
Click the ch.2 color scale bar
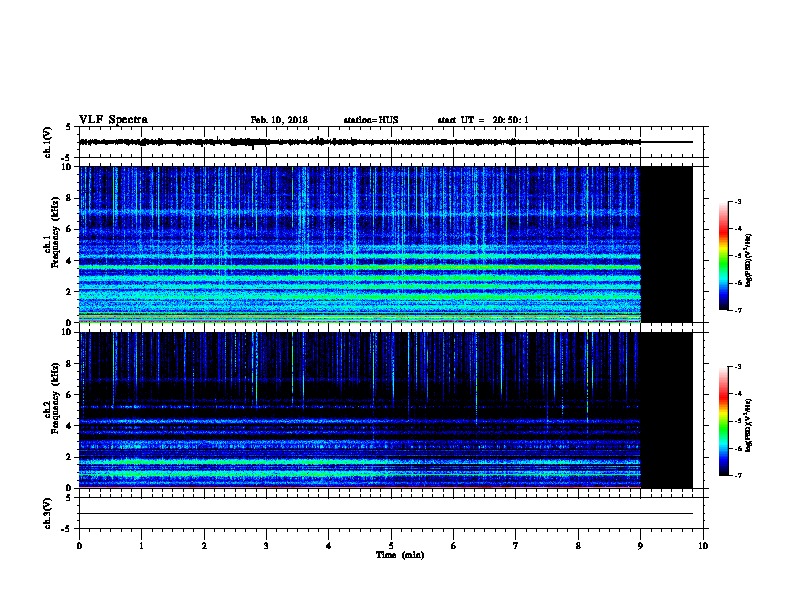(724, 421)
